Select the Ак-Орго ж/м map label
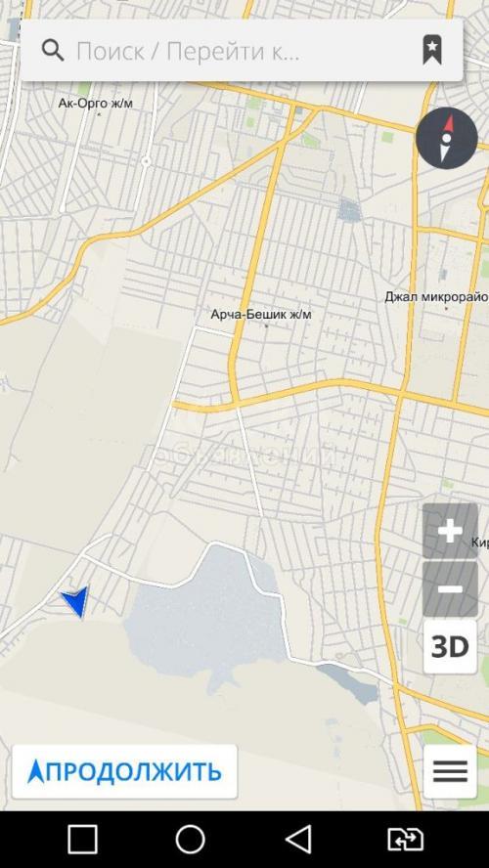Image resolution: width=489 pixels, height=868 pixels. click(x=95, y=103)
